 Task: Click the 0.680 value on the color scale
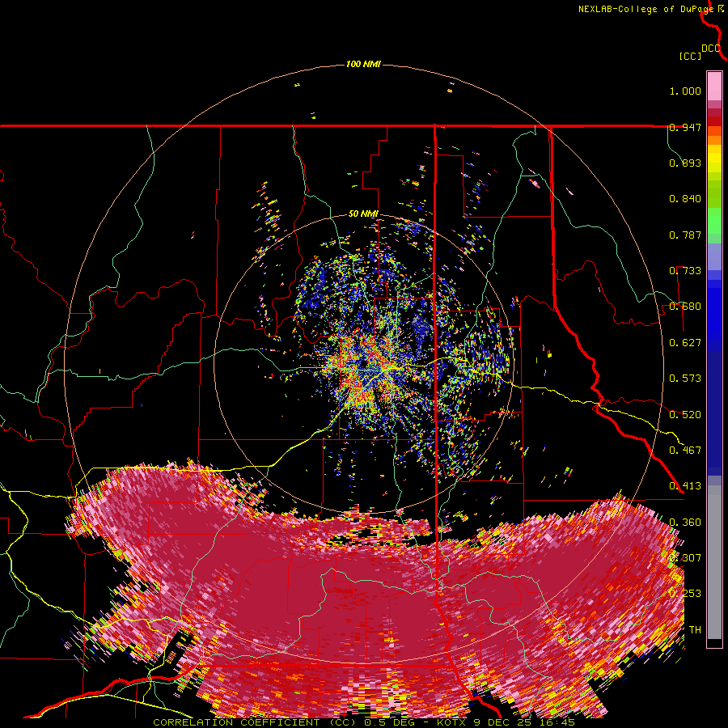click(x=685, y=307)
